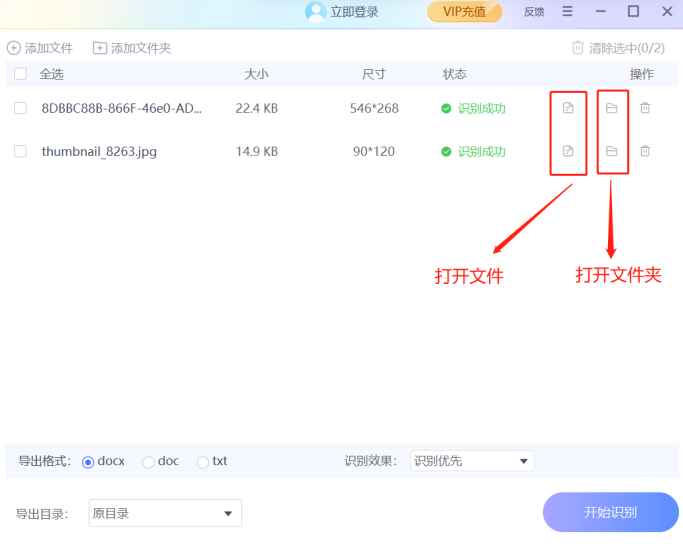The width and height of the screenshot is (683, 547).
Task: Open the 导出目录 dropdown
Action: (x=165, y=514)
